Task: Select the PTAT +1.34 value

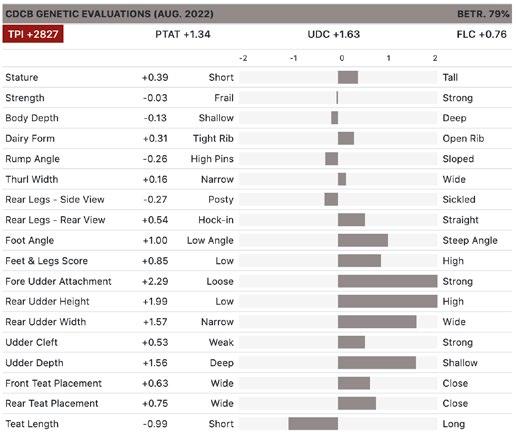Action: pyautogui.click(x=183, y=34)
